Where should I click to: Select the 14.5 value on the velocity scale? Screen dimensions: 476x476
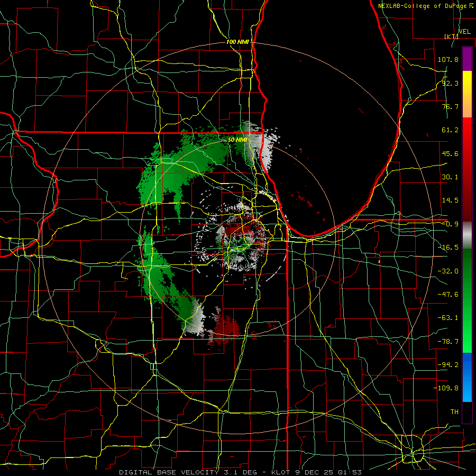coord(450,200)
